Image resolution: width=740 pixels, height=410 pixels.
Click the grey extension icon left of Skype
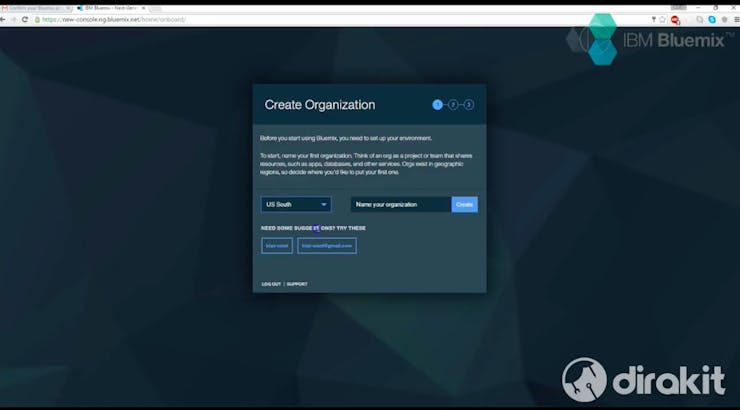(x=699, y=19)
